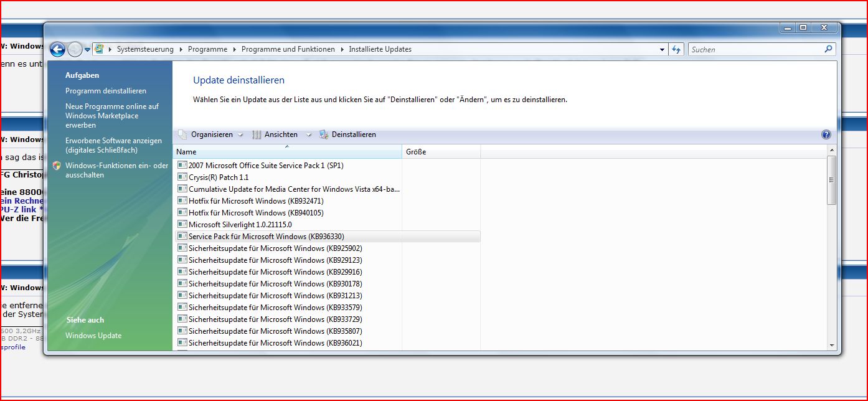868x401 pixels.
Task: Click the list scrollbar down arrow
Action: point(831,346)
